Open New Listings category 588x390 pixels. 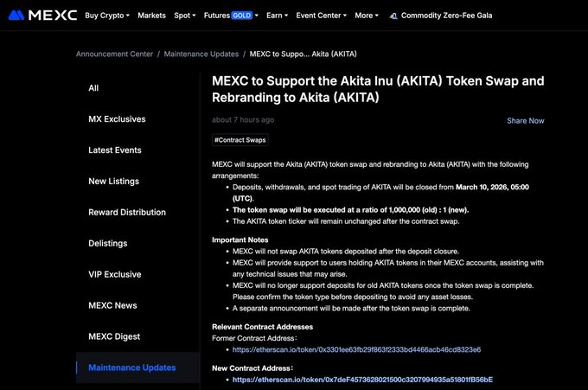(113, 182)
